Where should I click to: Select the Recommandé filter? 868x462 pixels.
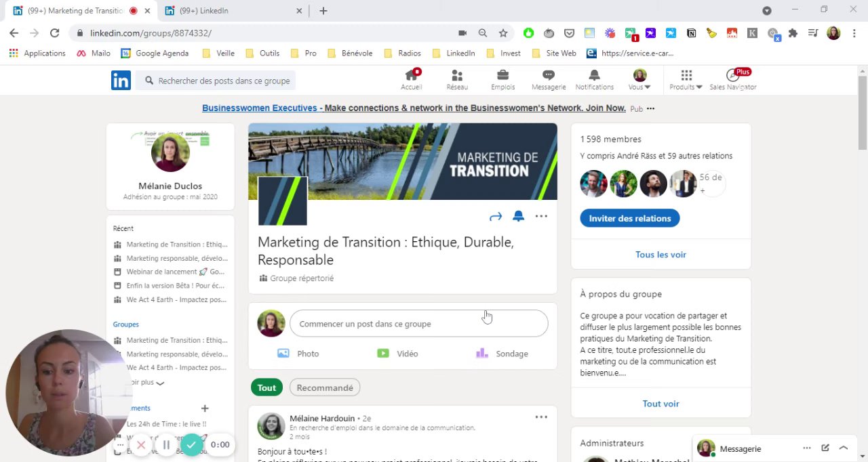click(x=325, y=387)
